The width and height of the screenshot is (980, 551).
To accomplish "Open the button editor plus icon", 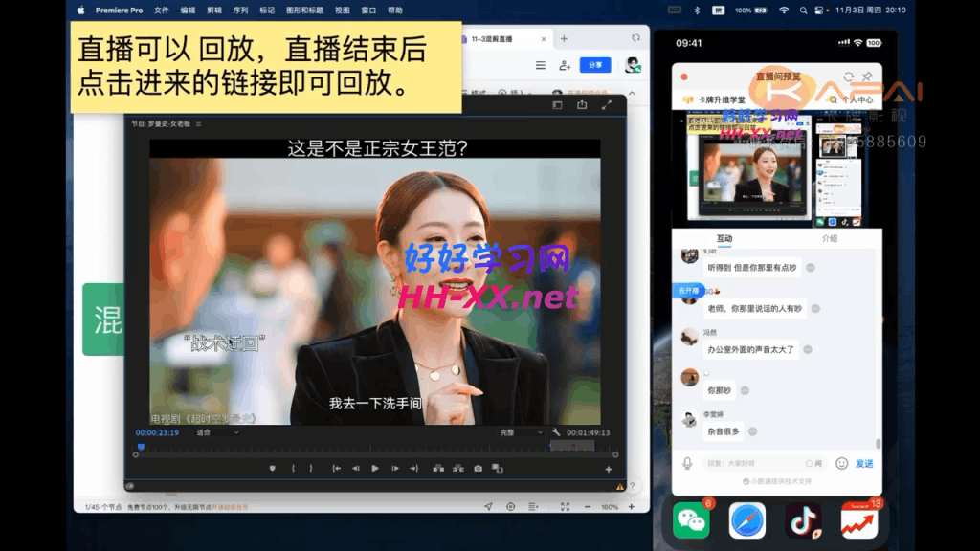I will click(609, 469).
